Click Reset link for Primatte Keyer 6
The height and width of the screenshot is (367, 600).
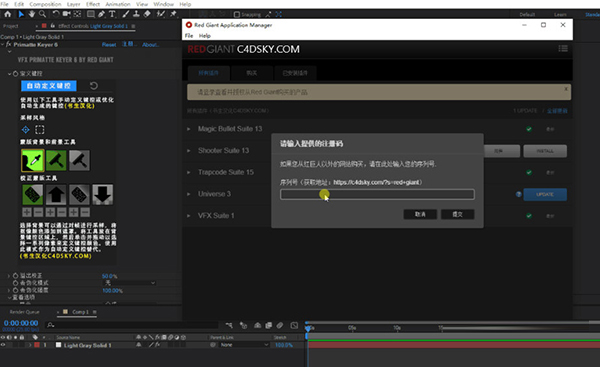(x=109, y=44)
